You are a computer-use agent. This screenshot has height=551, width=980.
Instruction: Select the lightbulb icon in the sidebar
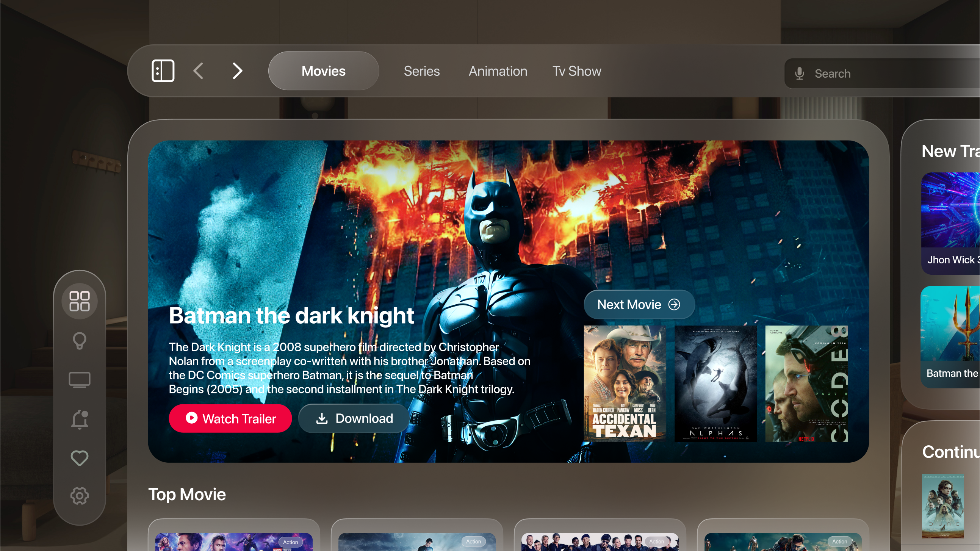pyautogui.click(x=79, y=340)
